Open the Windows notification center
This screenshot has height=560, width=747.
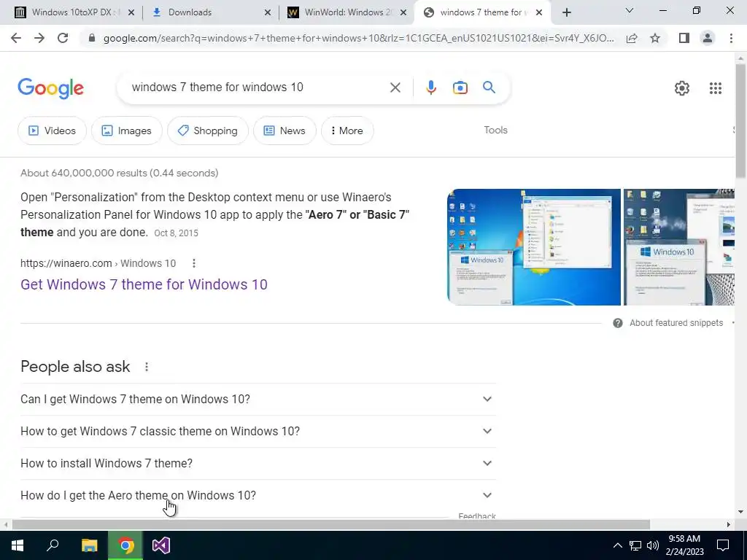723,545
